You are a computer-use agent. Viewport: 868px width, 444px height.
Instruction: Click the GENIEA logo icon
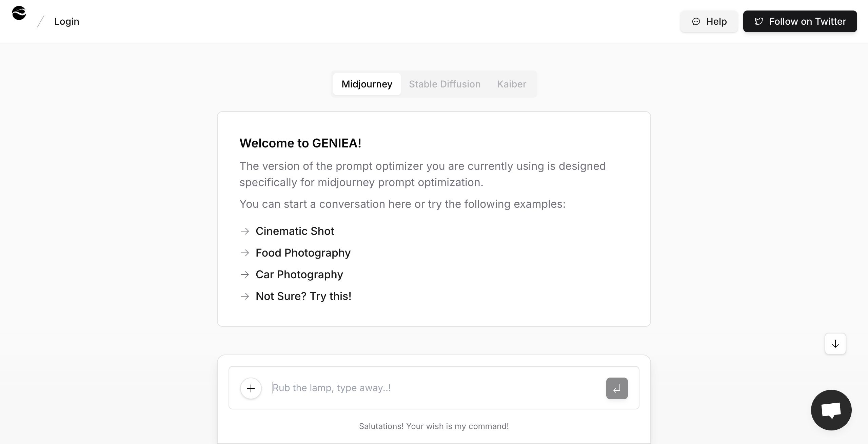tap(19, 14)
